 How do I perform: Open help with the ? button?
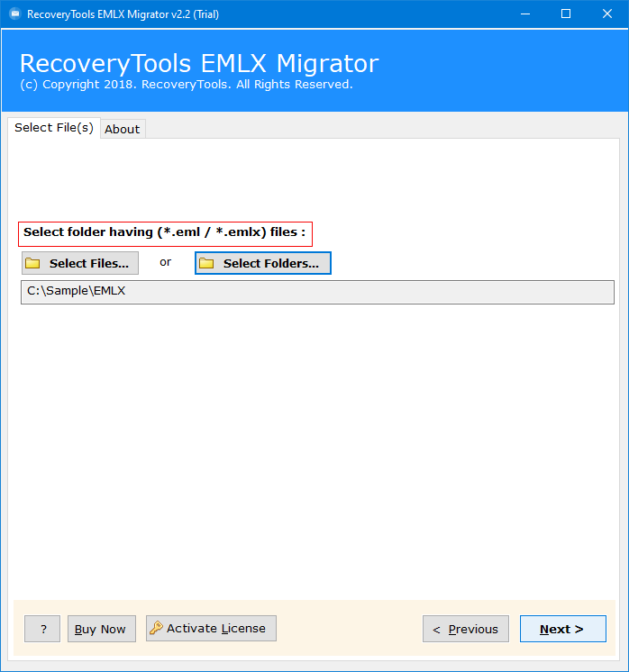pos(42,629)
